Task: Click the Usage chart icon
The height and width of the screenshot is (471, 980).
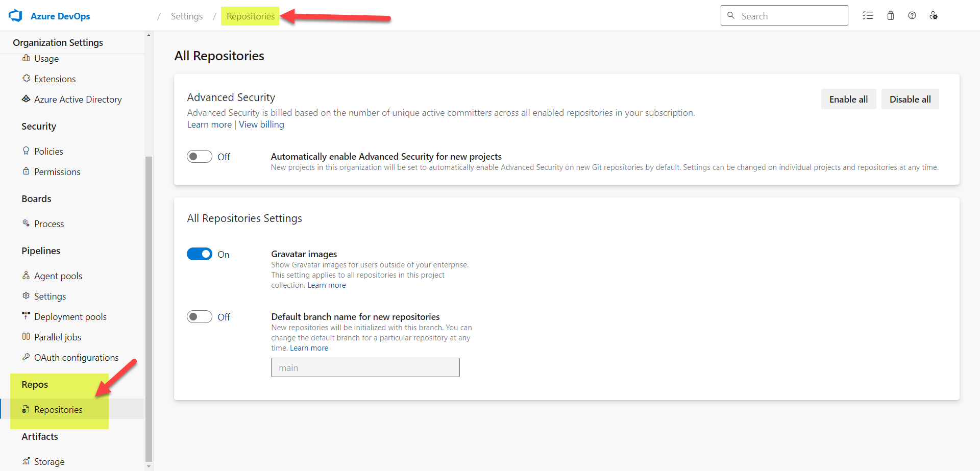Action: pyautogui.click(x=26, y=58)
